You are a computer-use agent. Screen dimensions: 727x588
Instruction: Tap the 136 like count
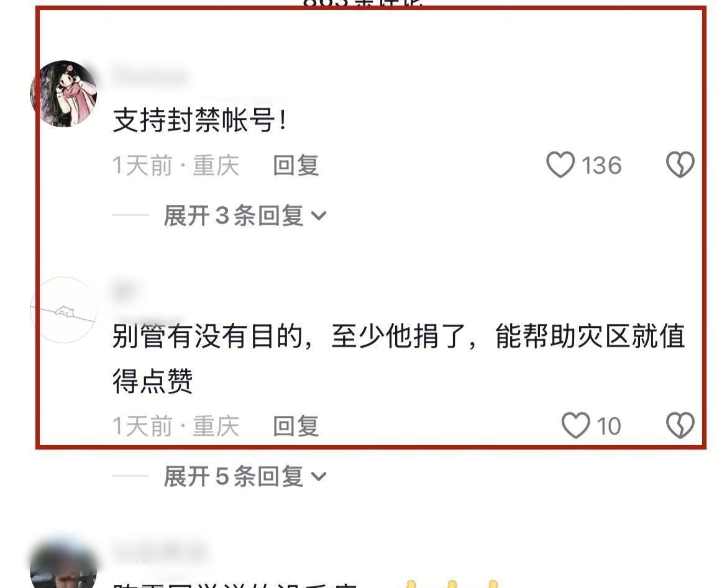[x=601, y=165]
